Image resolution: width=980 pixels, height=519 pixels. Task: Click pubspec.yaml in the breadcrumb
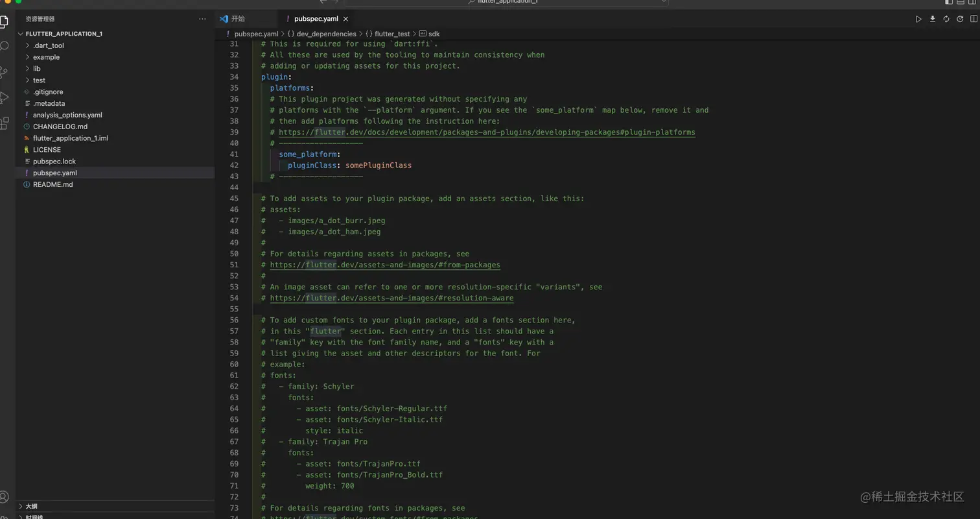click(x=256, y=34)
